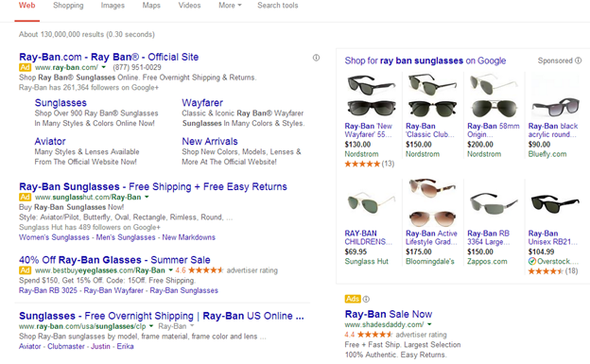Click the Zappos.com store name

tap(487, 261)
